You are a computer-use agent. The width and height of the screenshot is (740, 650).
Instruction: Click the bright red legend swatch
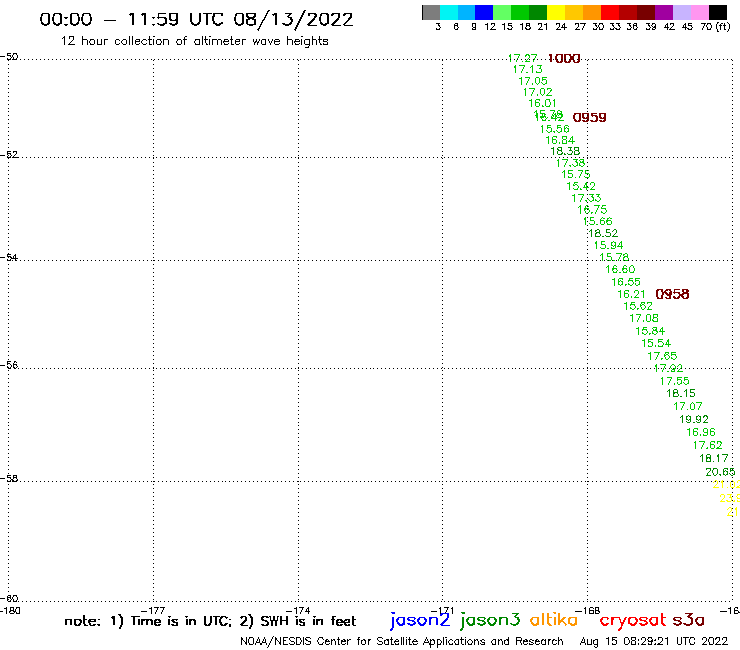click(x=610, y=12)
